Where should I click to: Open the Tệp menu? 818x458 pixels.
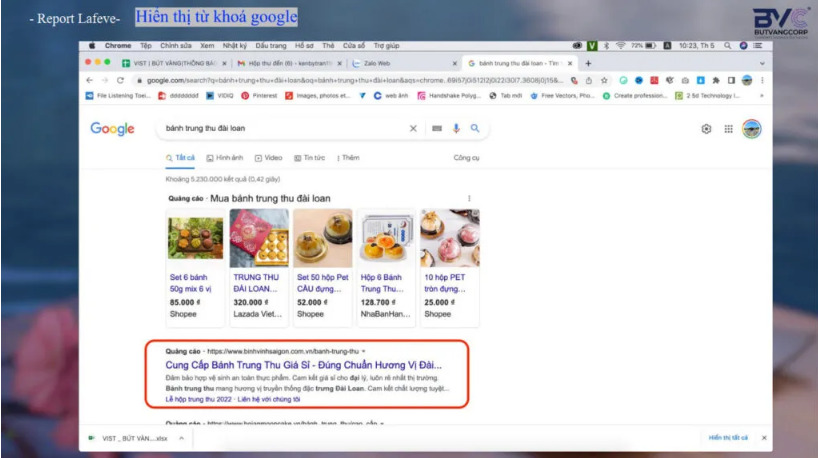146,46
